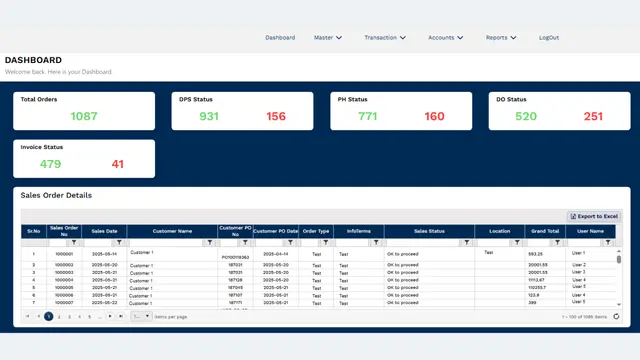Click Total Orders value 1087
This screenshot has height=360, width=640.
[84, 116]
